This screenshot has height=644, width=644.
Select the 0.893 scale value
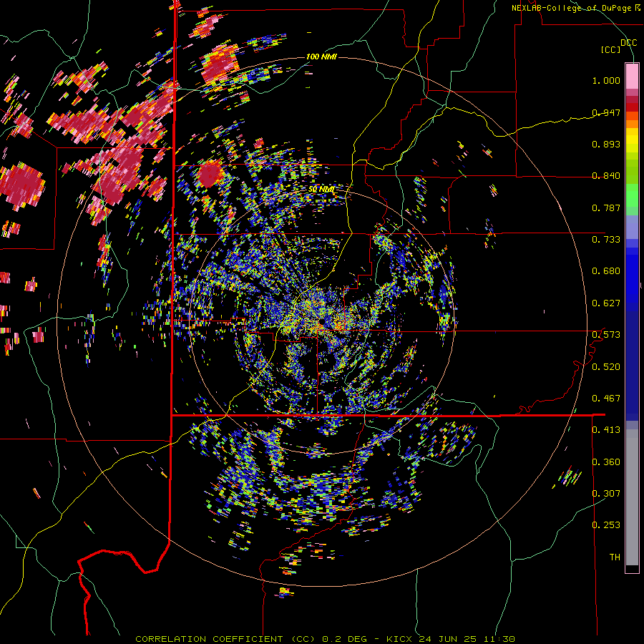point(606,144)
